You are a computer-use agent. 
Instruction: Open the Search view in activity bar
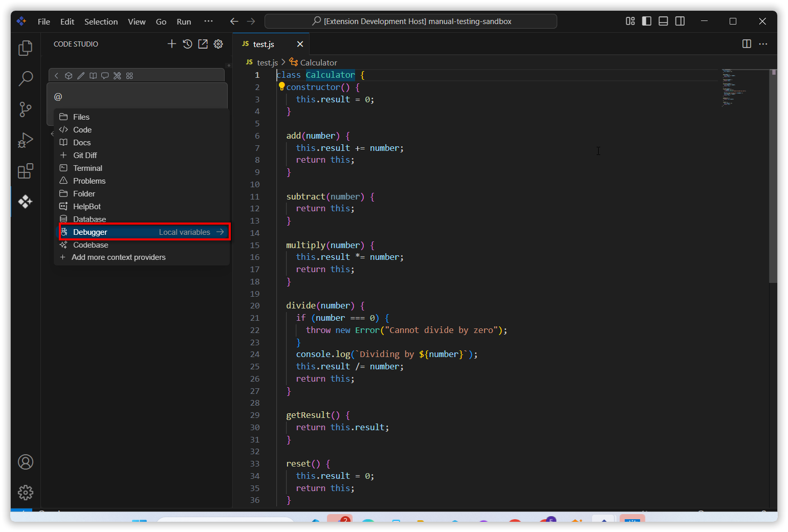pos(26,78)
